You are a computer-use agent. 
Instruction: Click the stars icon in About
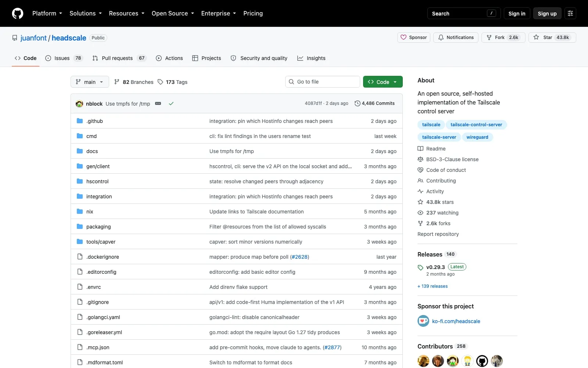tap(420, 202)
